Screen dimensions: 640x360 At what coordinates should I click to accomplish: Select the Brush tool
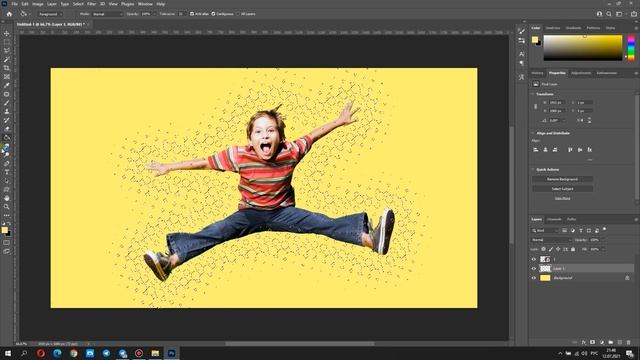click(7, 102)
